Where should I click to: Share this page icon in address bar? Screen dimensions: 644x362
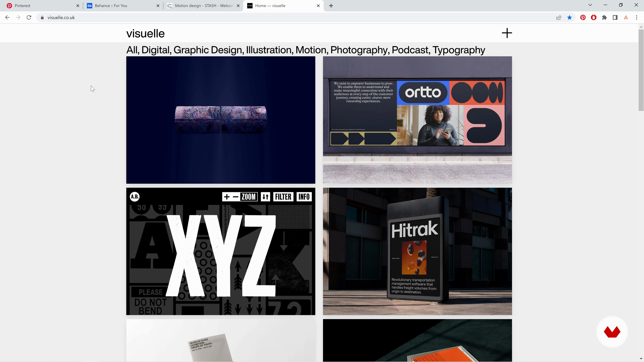559,17
